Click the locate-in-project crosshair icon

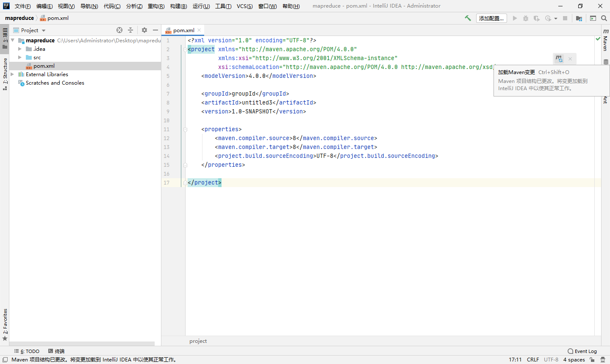(x=119, y=30)
